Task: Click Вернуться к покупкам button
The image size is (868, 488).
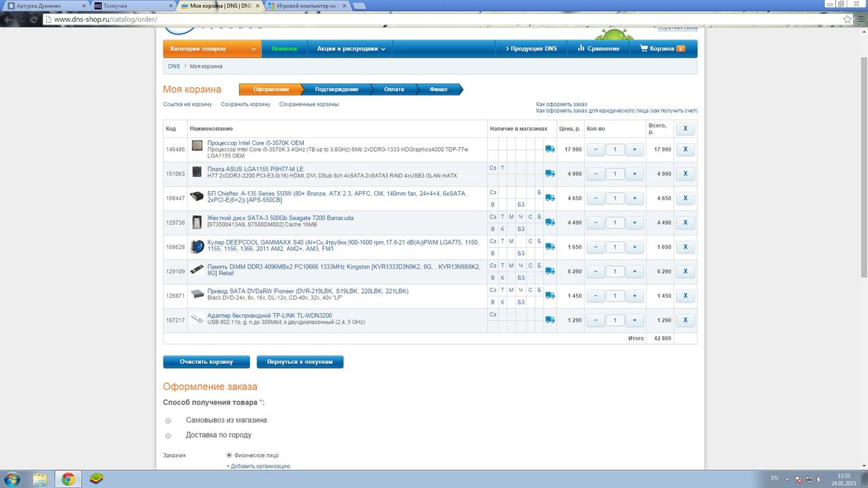Action: coord(300,362)
